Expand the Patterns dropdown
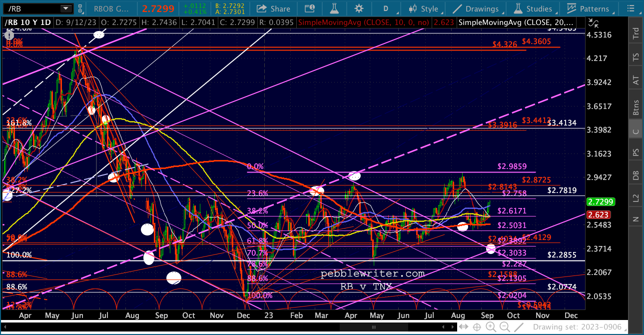Screen dimensions: 644x335 tap(588, 8)
